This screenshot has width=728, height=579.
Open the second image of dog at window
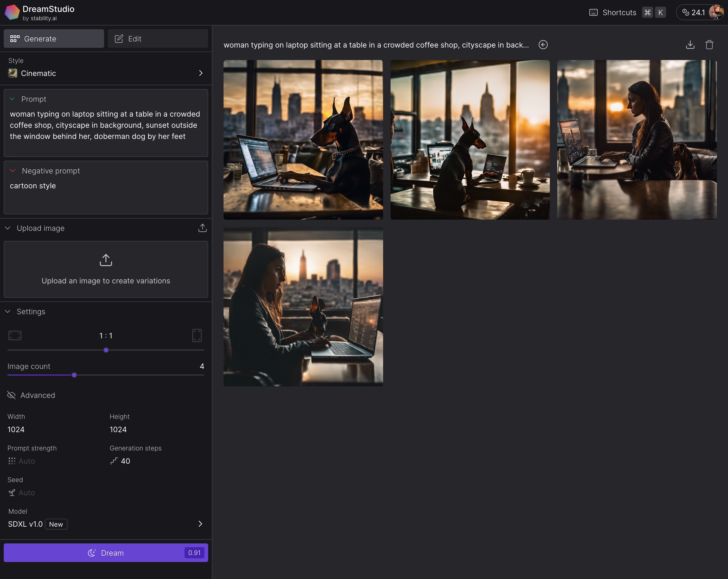pos(470,140)
